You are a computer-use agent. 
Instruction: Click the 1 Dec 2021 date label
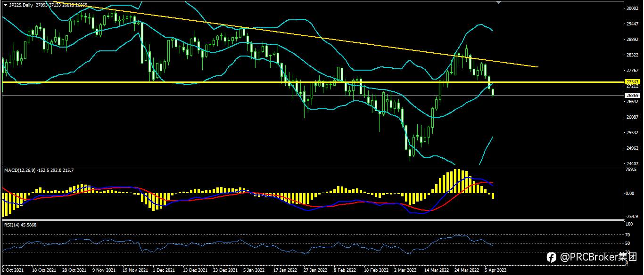pyautogui.click(x=165, y=271)
